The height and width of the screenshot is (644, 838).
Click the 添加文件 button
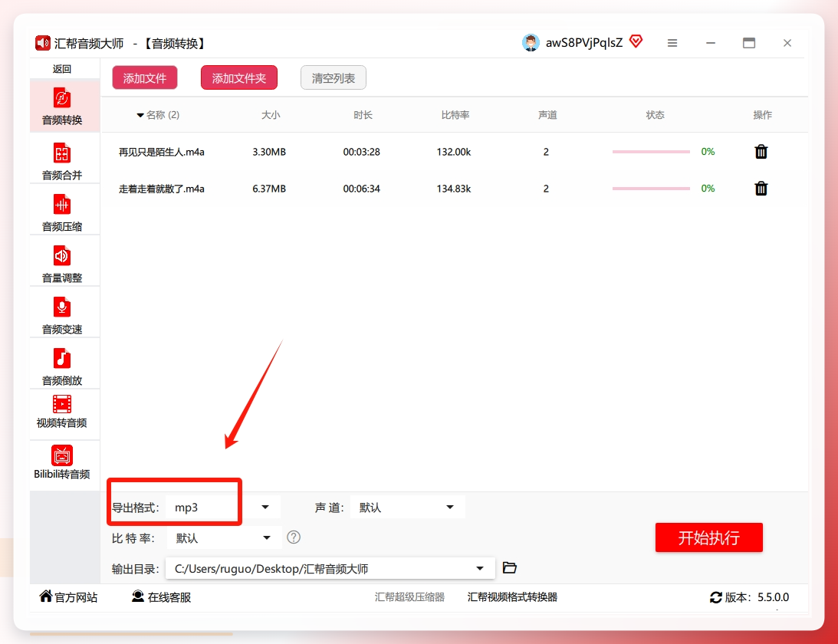coord(145,78)
